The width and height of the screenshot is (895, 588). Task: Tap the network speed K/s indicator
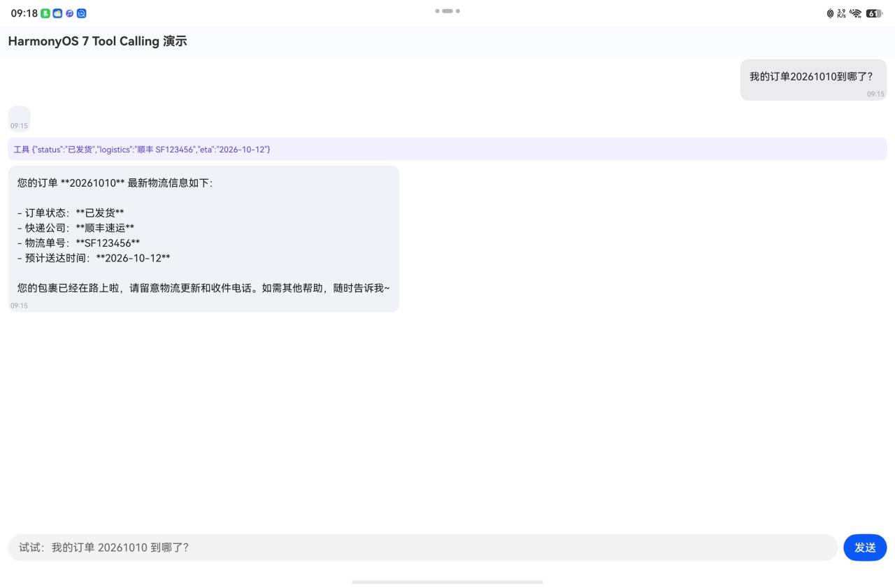(841, 13)
